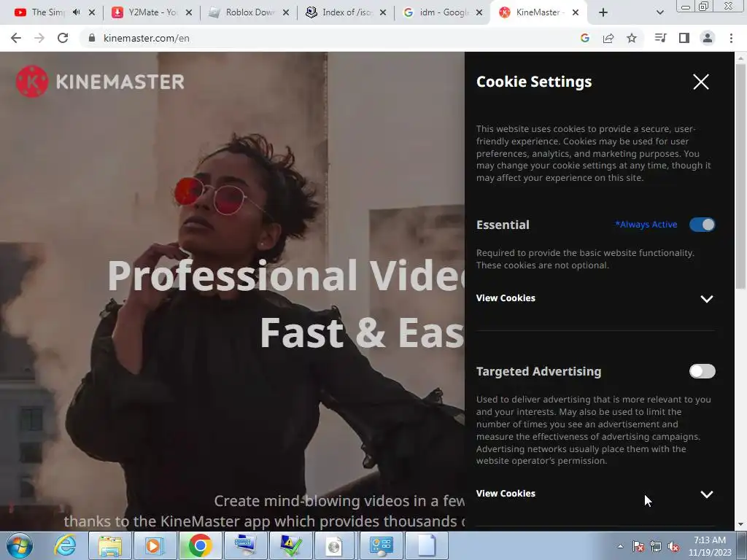Go back to previous page
747x560 pixels.
click(x=16, y=38)
